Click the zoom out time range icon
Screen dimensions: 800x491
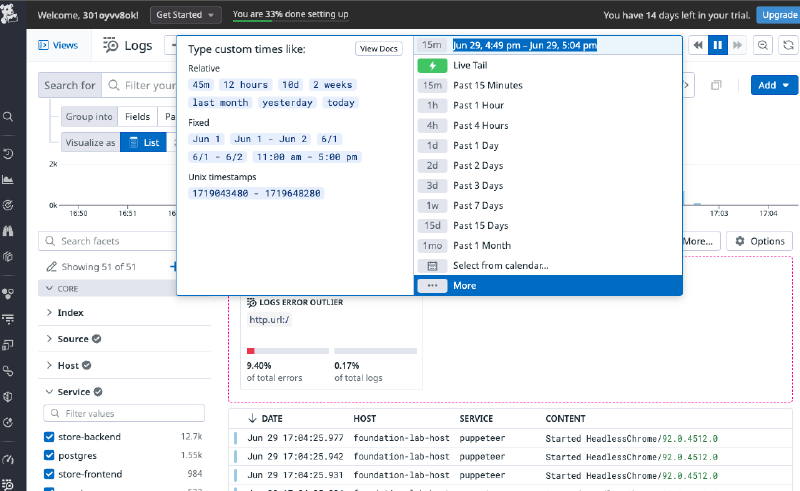(x=762, y=45)
